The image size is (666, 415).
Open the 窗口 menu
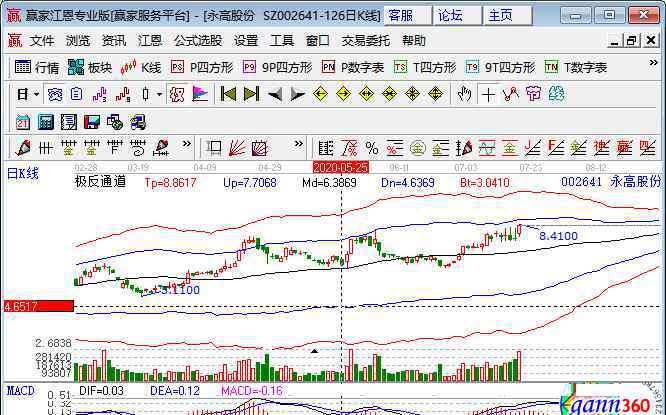pyautogui.click(x=318, y=41)
